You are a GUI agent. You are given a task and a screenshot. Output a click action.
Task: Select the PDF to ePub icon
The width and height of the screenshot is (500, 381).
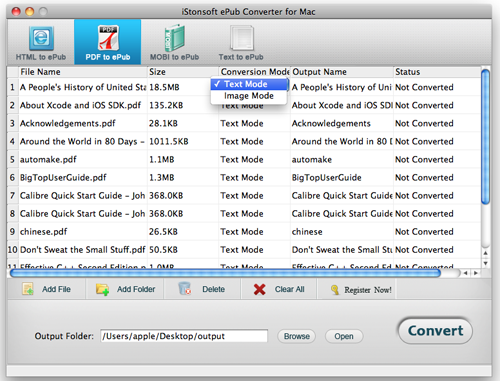pyautogui.click(x=108, y=37)
